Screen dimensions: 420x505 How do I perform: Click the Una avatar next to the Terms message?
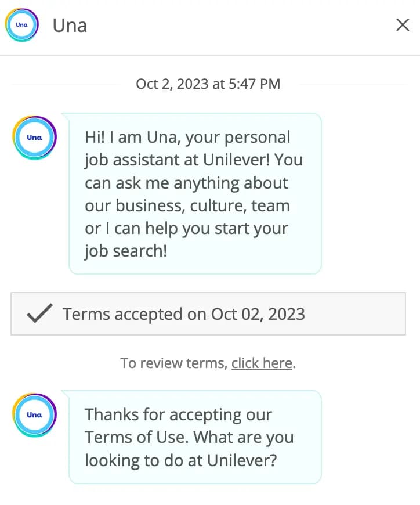click(34, 414)
